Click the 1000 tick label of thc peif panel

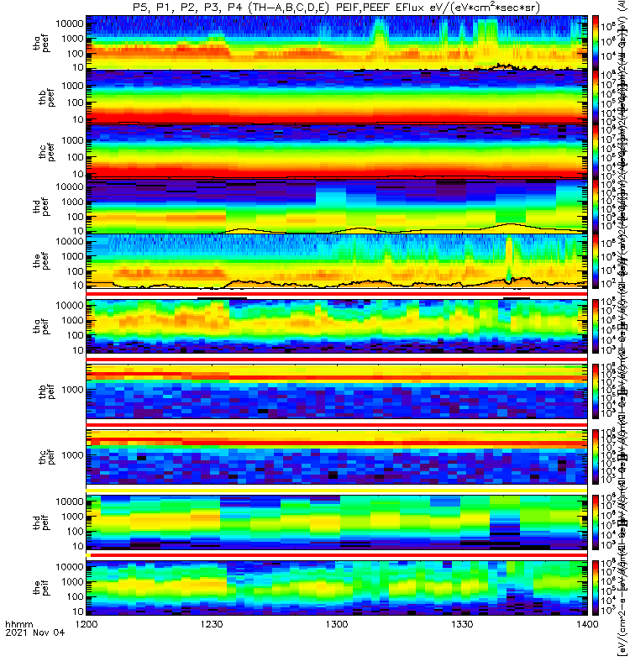[x=72, y=455]
